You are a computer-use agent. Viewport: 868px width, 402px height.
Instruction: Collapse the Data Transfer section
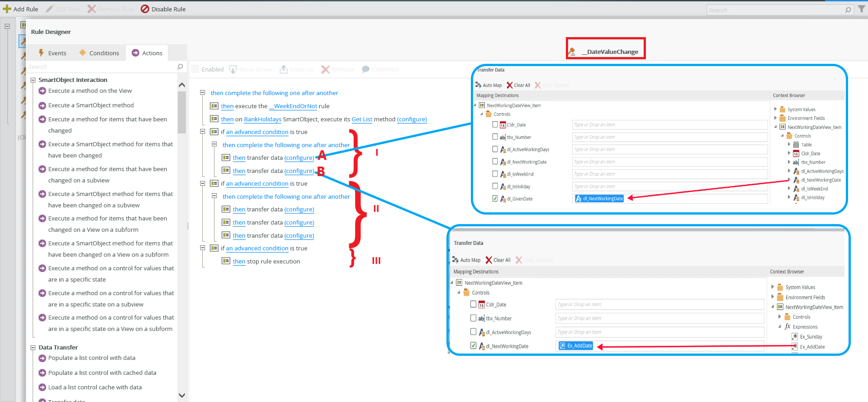(33, 348)
